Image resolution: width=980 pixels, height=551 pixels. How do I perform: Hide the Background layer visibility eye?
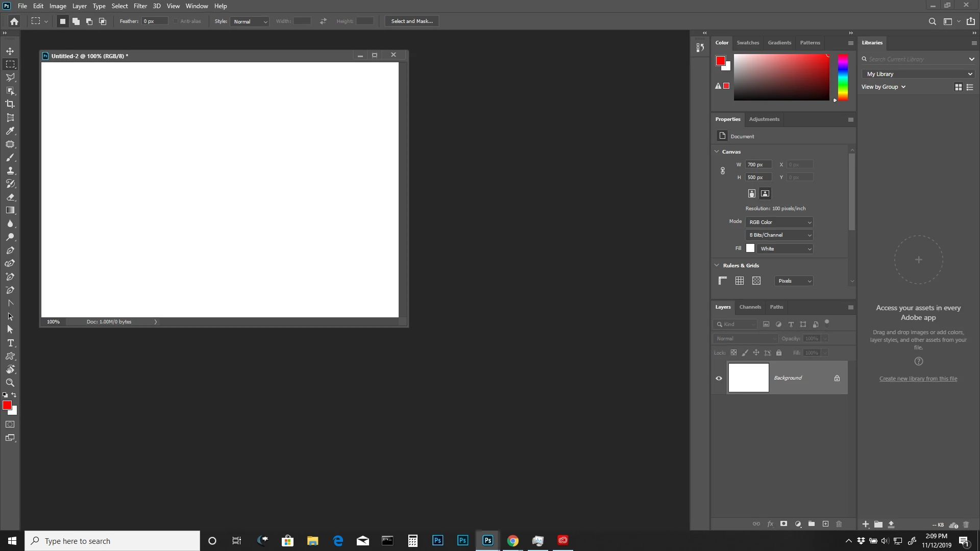(719, 378)
